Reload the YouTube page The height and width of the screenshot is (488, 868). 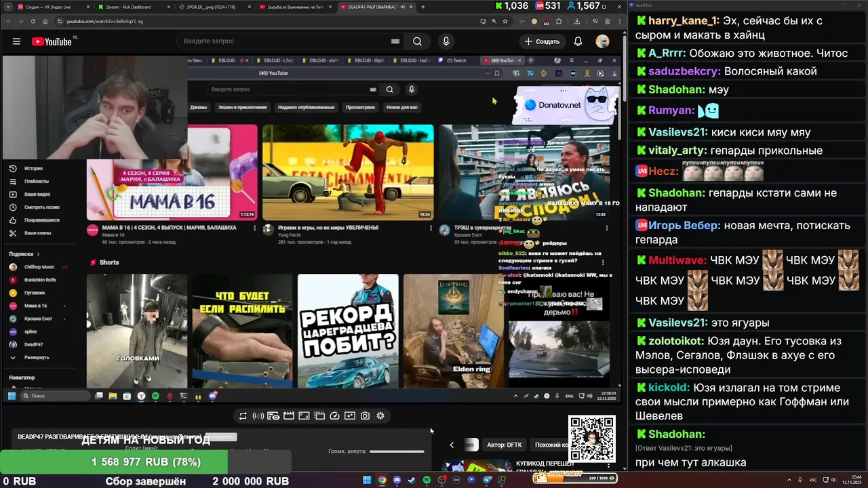click(33, 21)
